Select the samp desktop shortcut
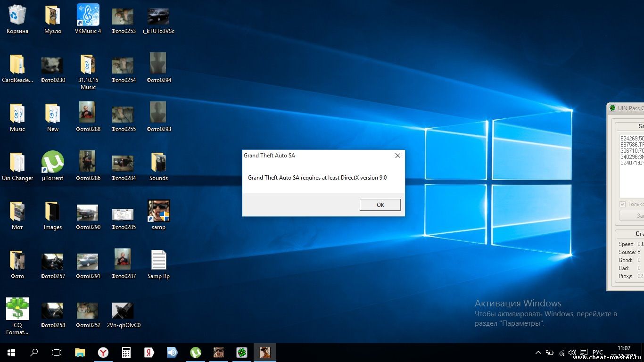644x362 pixels. [158, 211]
